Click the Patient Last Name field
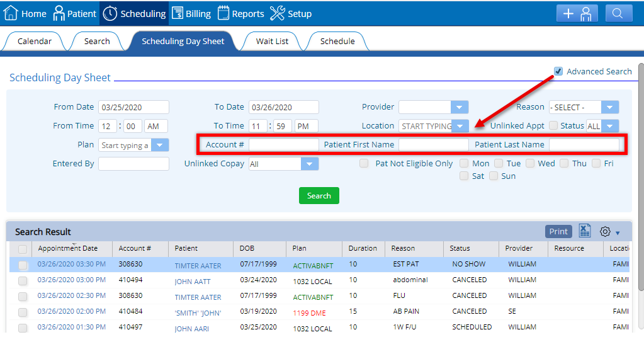This screenshot has width=644, height=337. (x=584, y=145)
